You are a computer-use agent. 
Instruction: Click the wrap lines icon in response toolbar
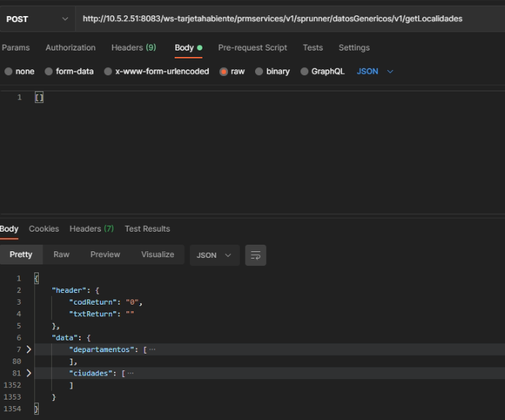pyautogui.click(x=256, y=255)
